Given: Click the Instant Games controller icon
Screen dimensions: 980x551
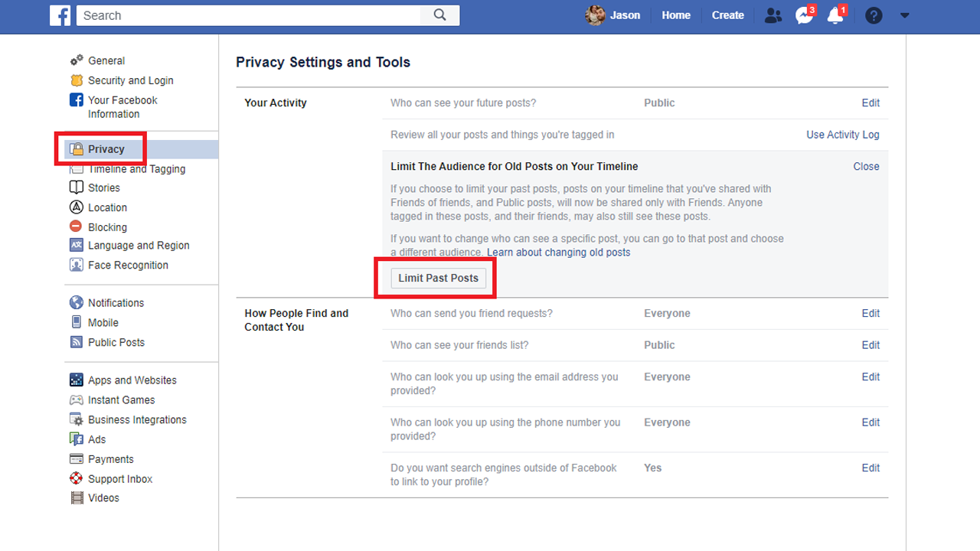Looking at the screenshot, I should click(x=77, y=400).
